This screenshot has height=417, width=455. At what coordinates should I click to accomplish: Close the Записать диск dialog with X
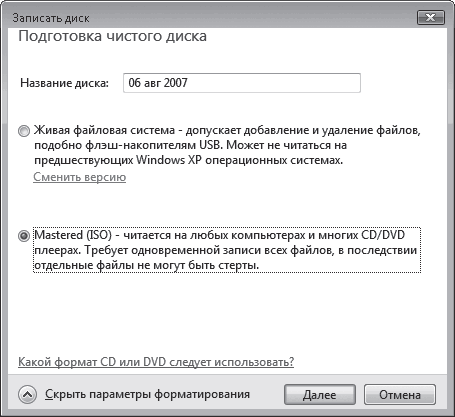[x=430, y=18]
